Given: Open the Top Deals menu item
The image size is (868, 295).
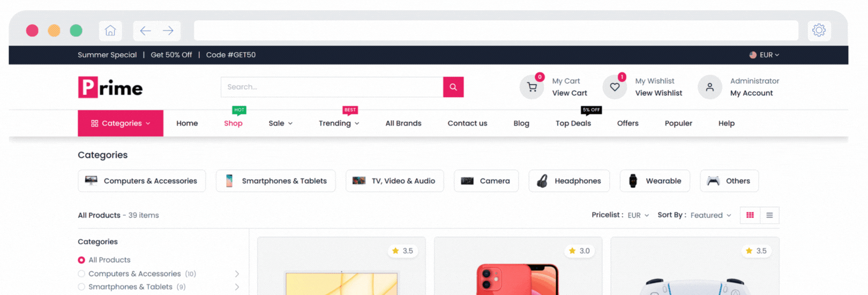Looking at the screenshot, I should [573, 123].
